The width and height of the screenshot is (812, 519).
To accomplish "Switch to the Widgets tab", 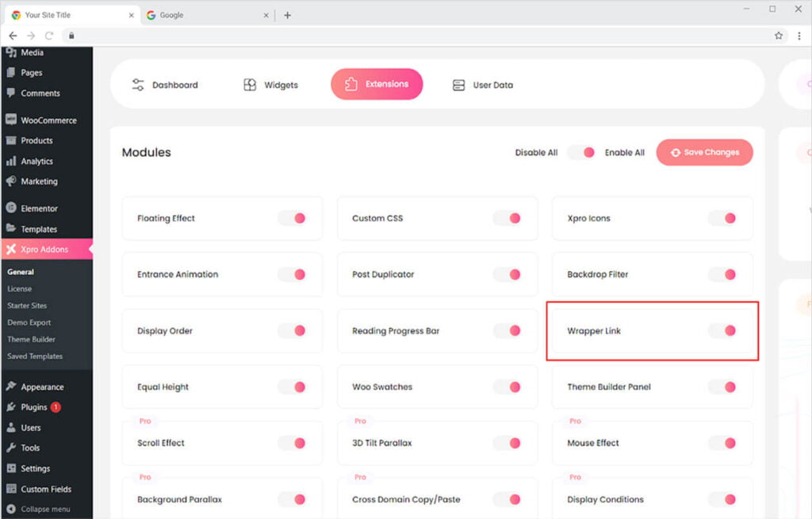I will (x=271, y=85).
